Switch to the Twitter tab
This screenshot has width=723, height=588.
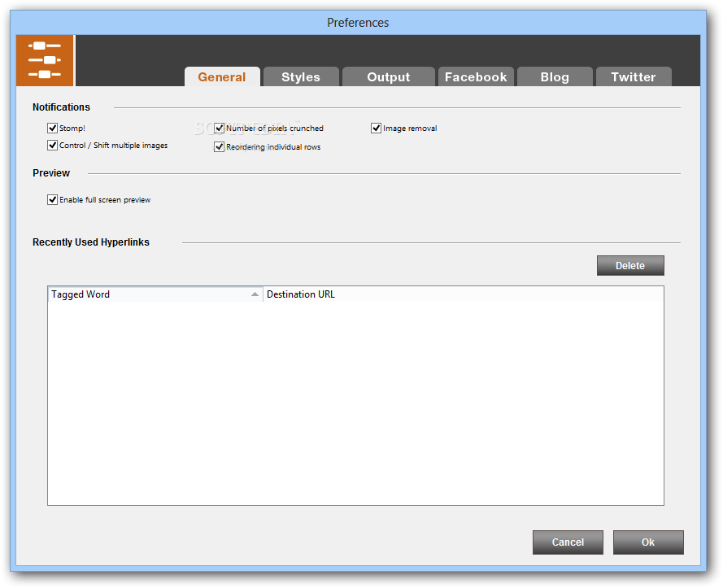point(634,76)
